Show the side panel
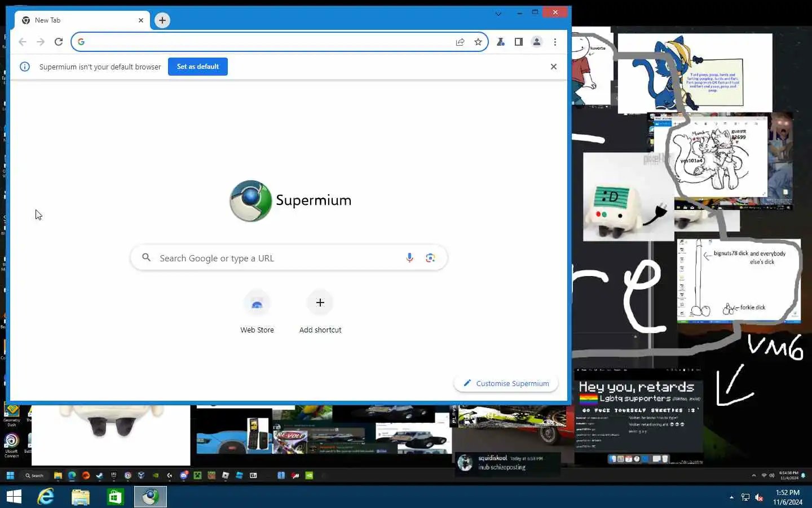Screen dimensions: 812x508 tap(519, 42)
